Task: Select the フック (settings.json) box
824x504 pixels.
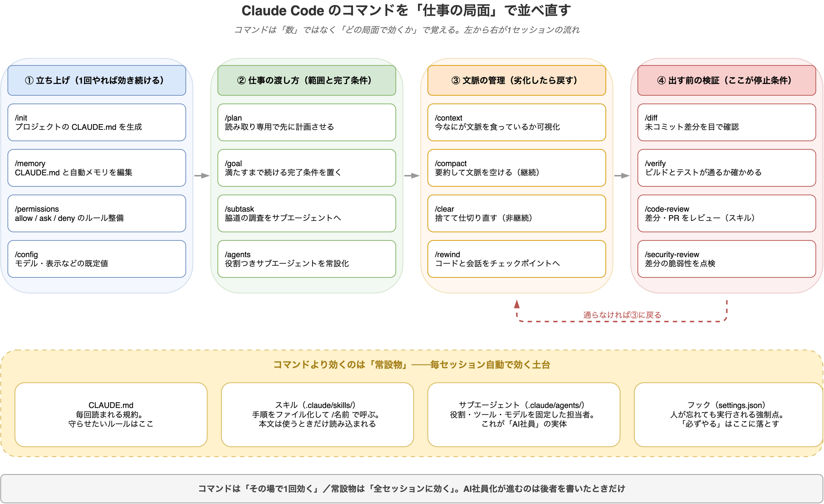Action: [x=729, y=415]
